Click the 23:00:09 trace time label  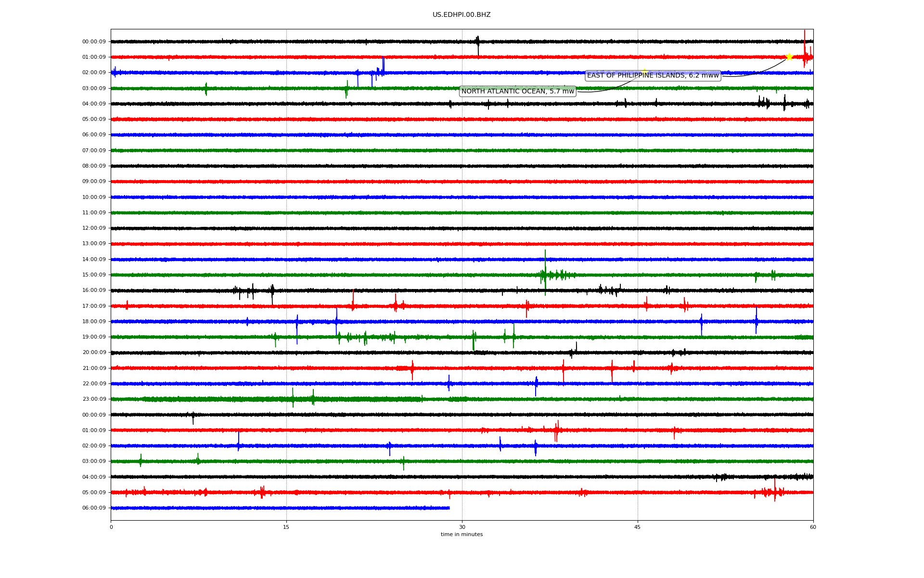94,399
